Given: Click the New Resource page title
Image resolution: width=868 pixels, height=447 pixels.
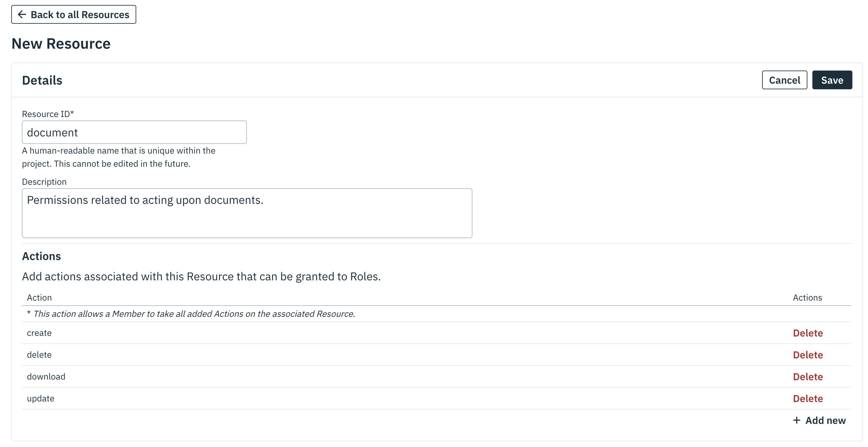Looking at the screenshot, I should 61,44.
